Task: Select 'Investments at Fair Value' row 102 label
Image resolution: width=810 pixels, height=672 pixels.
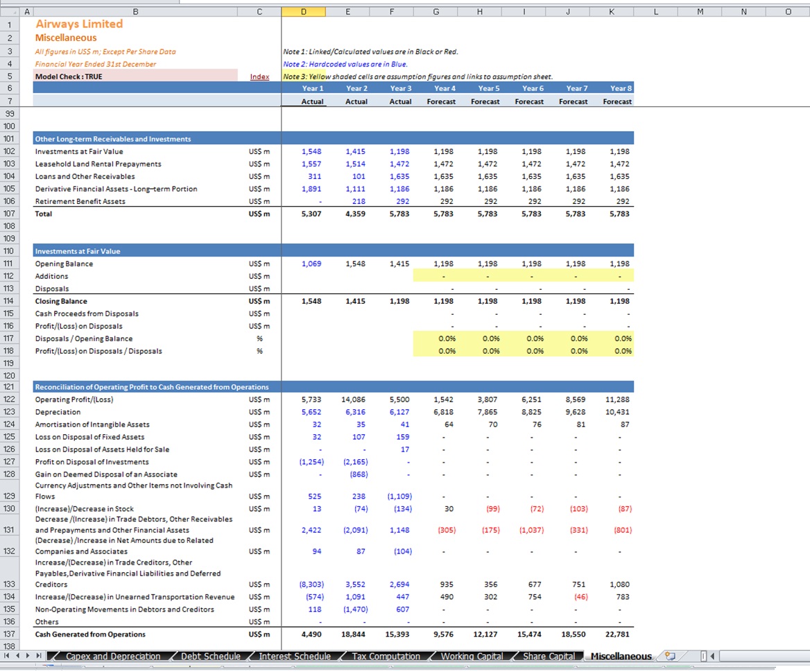Action: click(x=79, y=151)
